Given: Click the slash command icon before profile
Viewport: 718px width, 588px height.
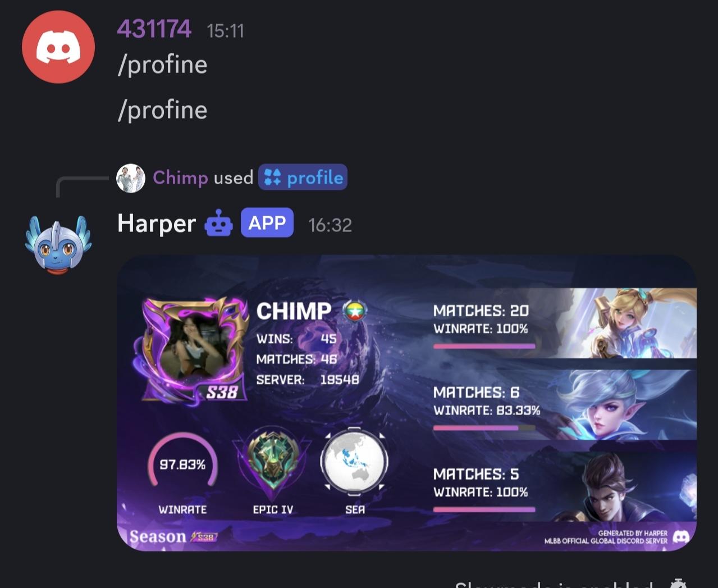Looking at the screenshot, I should coord(273,177).
